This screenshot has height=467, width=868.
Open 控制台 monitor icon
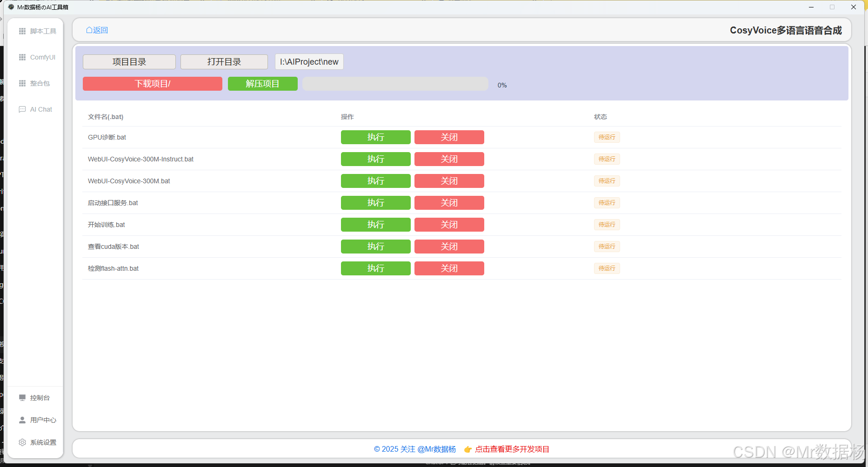(22, 398)
